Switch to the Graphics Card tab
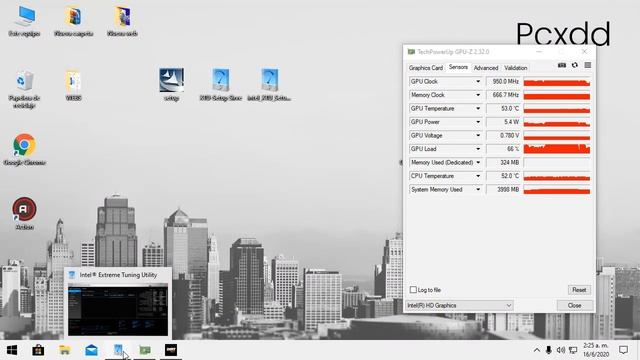The height and width of the screenshot is (360, 640). (426, 68)
